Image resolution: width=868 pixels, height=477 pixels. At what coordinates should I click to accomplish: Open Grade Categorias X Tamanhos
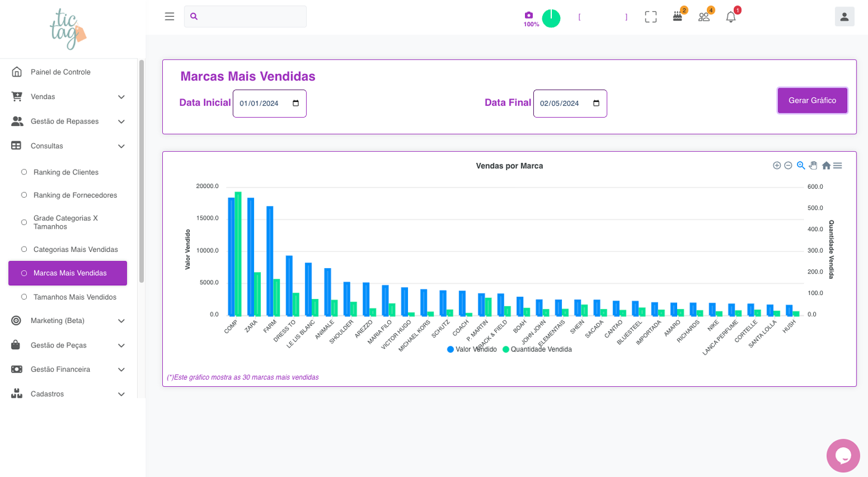click(66, 222)
